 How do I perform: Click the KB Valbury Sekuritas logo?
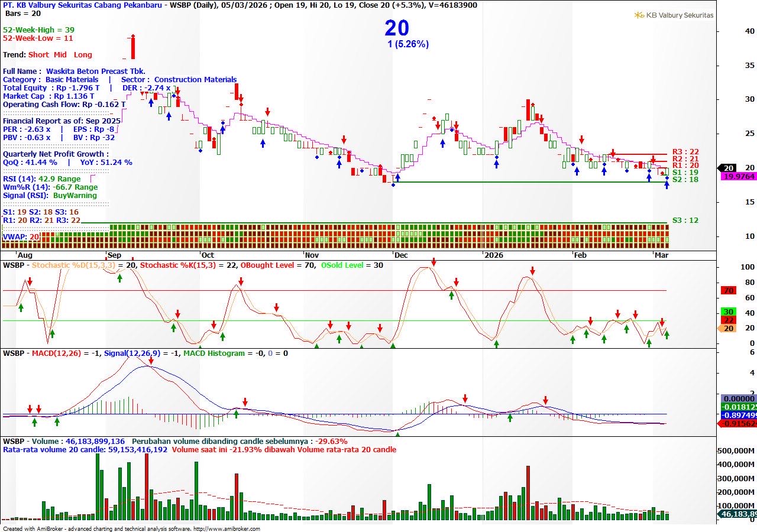(x=674, y=15)
